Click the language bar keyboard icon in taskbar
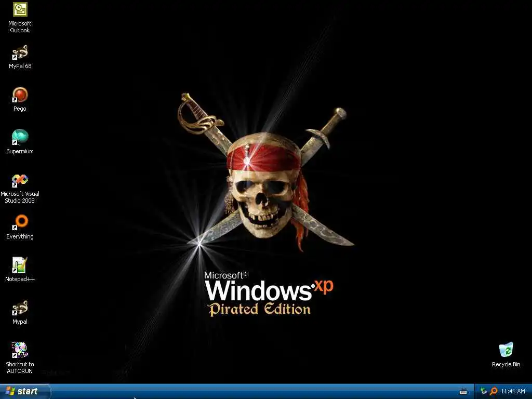The width and height of the screenshot is (532, 399). [463, 392]
